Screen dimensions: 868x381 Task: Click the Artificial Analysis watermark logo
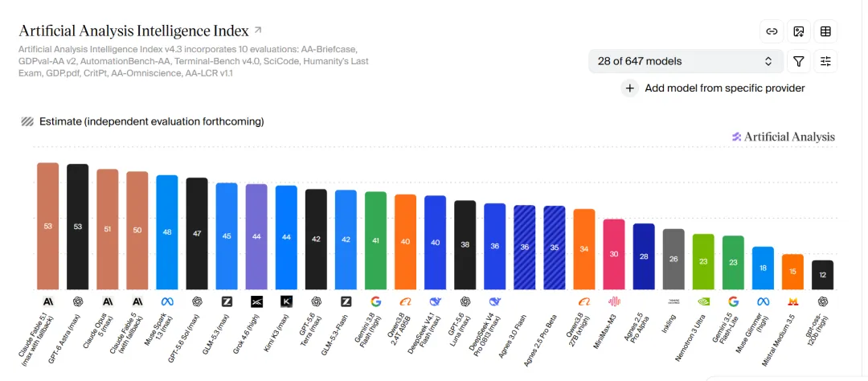[784, 137]
